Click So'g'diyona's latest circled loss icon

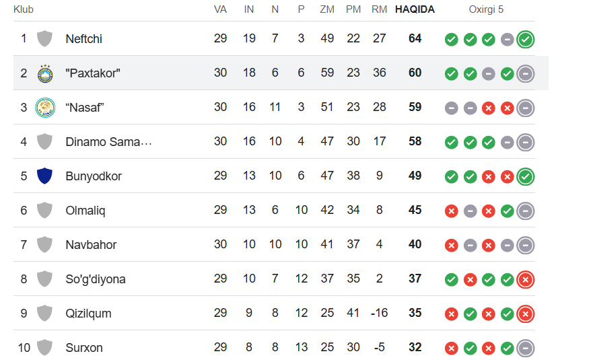point(526,279)
